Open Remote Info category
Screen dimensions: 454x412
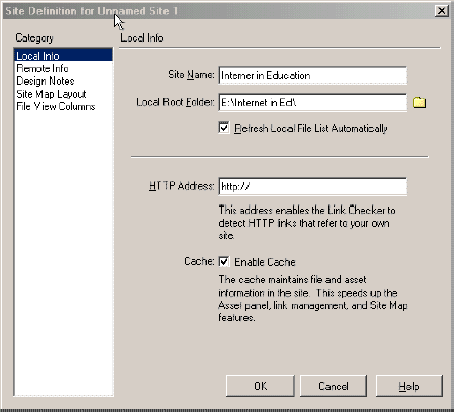[x=42, y=68]
